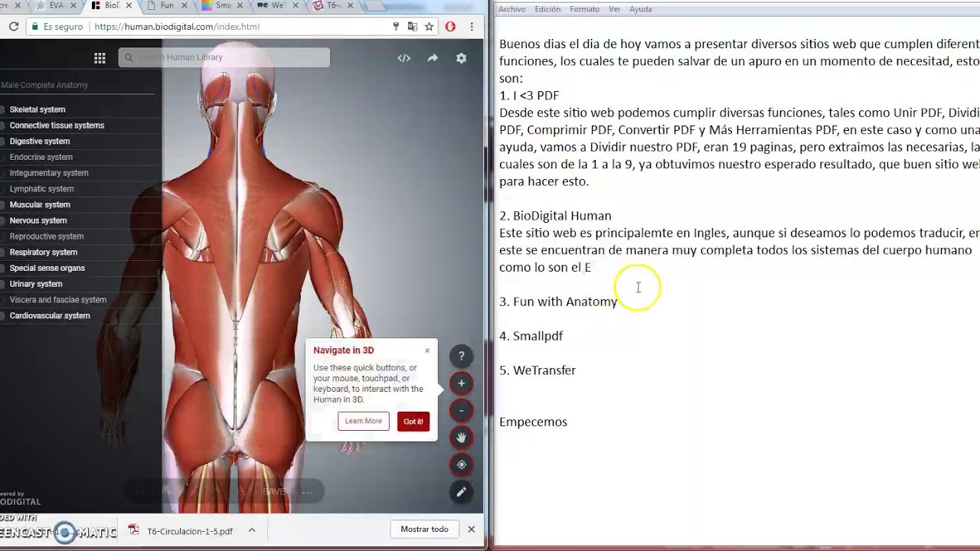Select Endocrine system entry

(41, 157)
